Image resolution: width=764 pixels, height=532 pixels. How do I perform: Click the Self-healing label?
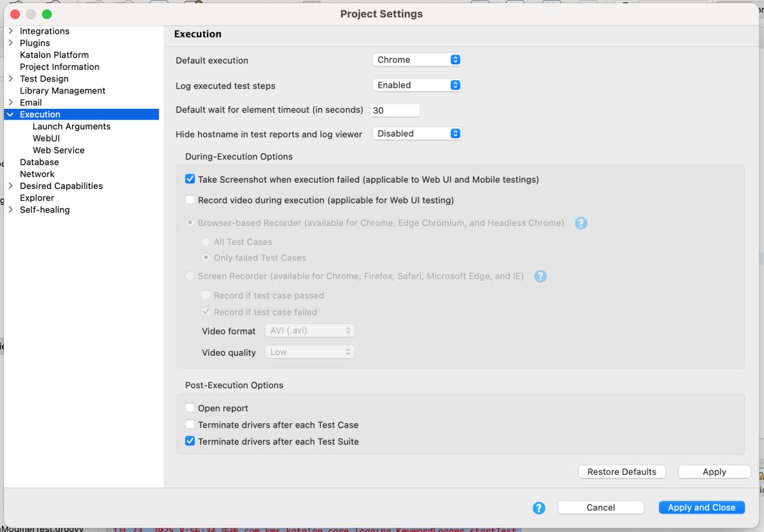click(x=45, y=209)
